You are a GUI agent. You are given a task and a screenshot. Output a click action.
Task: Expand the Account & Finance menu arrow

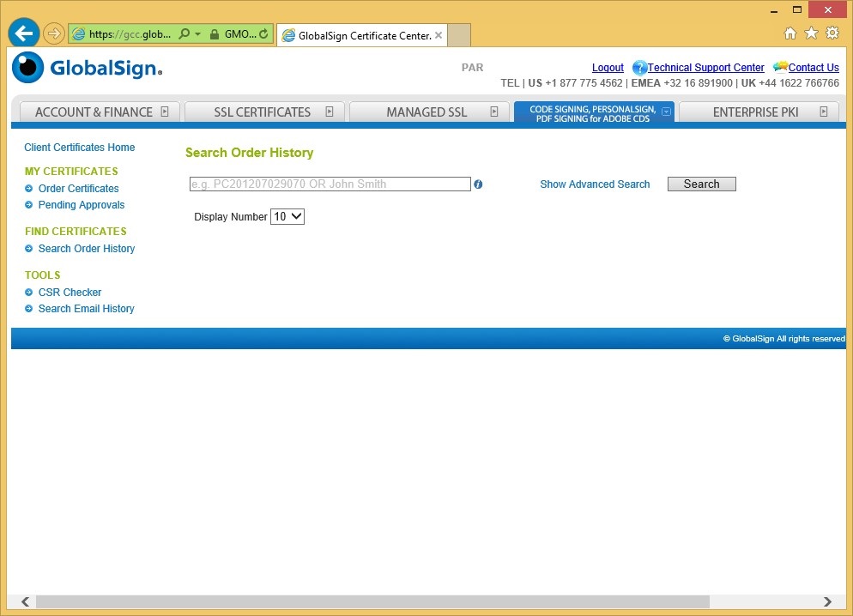[165, 112]
